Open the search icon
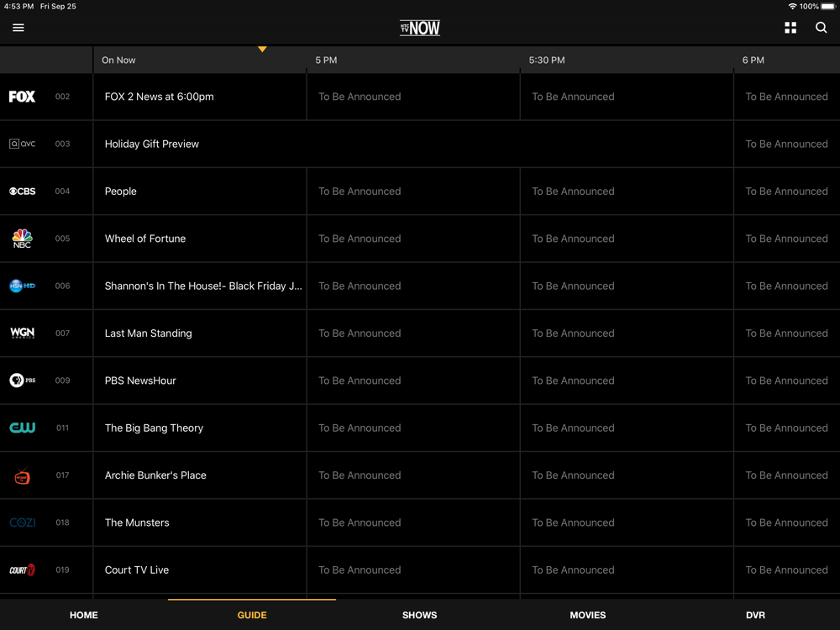This screenshot has width=840, height=630. pyautogui.click(x=821, y=28)
